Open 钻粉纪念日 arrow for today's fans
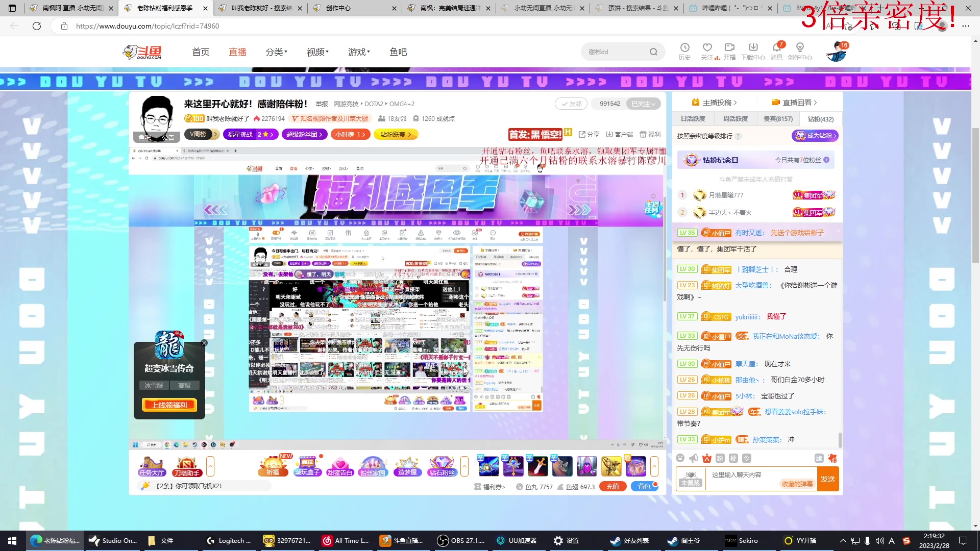The image size is (980, 551). pos(826,160)
